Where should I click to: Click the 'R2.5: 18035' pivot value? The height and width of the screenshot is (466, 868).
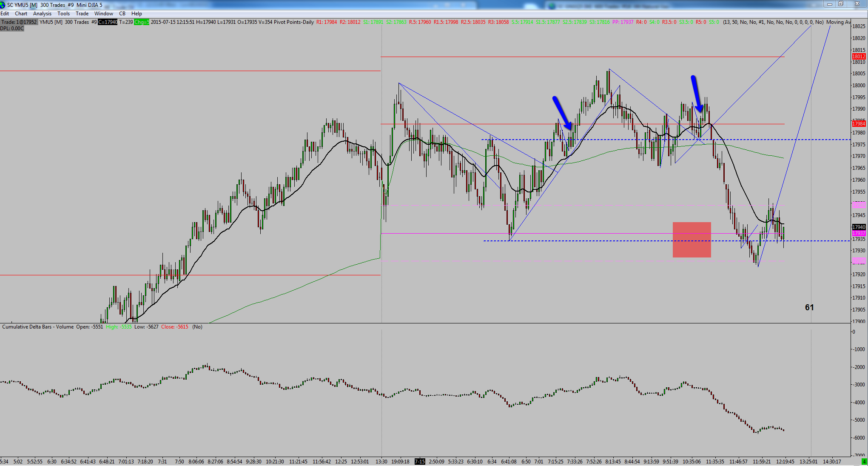coord(473,22)
